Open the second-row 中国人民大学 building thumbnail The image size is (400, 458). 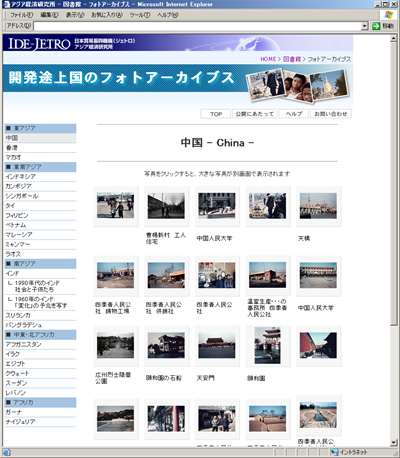(318, 276)
